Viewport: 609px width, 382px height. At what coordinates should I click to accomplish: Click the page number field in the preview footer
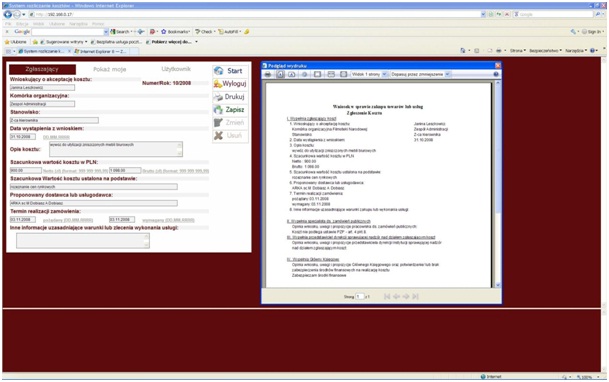tap(360, 296)
